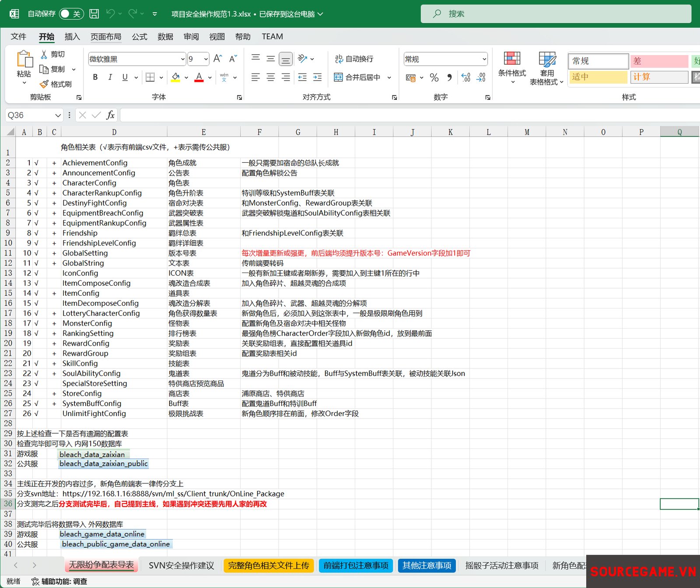Open the Name Box dropdown arrow

pos(58,115)
